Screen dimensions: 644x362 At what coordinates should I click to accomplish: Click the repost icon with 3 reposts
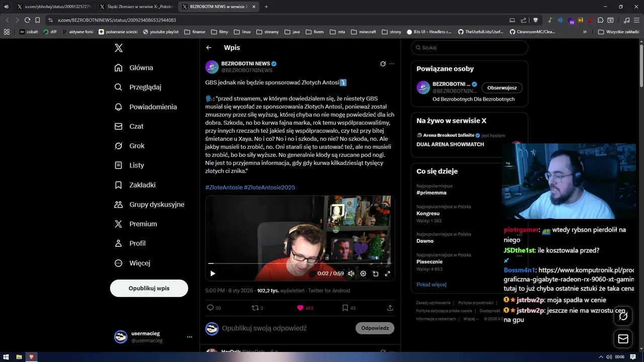pyautogui.click(x=255, y=308)
